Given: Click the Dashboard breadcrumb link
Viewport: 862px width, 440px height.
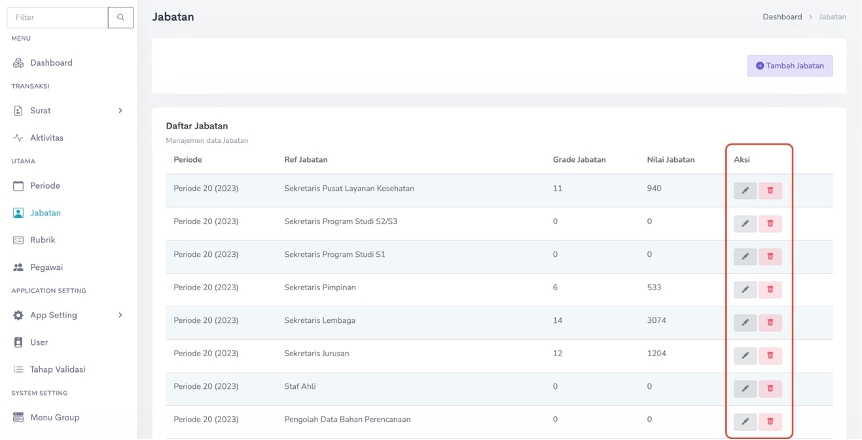Looking at the screenshot, I should [x=781, y=17].
